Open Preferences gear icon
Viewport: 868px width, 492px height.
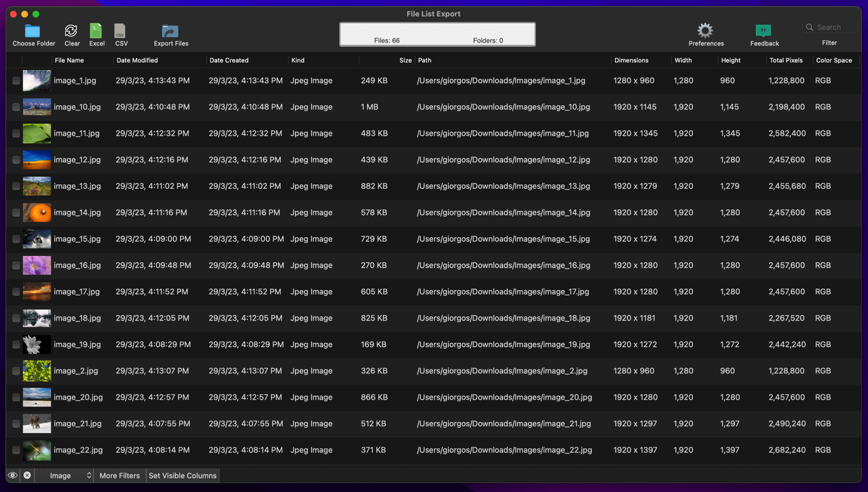coord(705,30)
